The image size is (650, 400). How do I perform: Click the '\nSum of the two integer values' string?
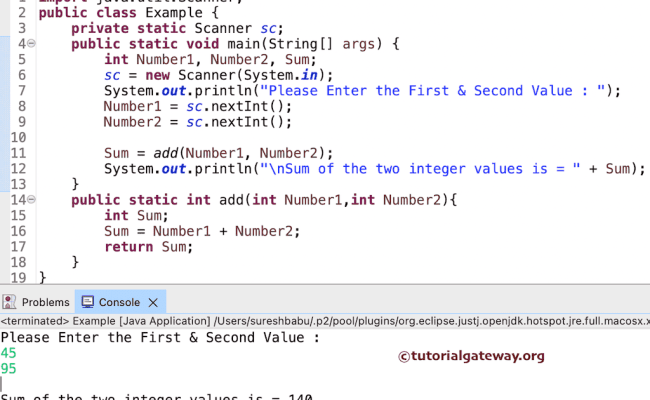[420, 168]
